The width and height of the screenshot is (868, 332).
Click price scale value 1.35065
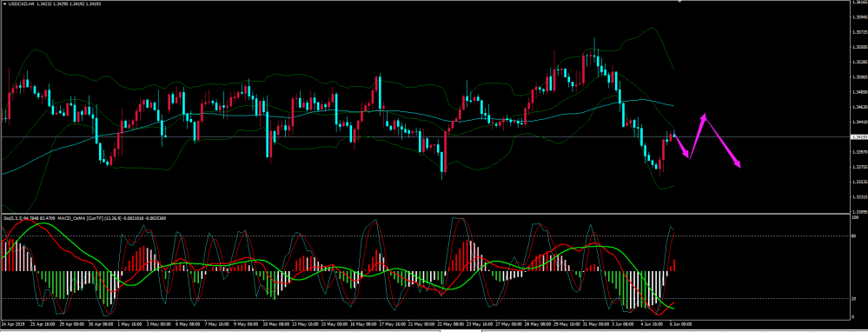(860, 77)
